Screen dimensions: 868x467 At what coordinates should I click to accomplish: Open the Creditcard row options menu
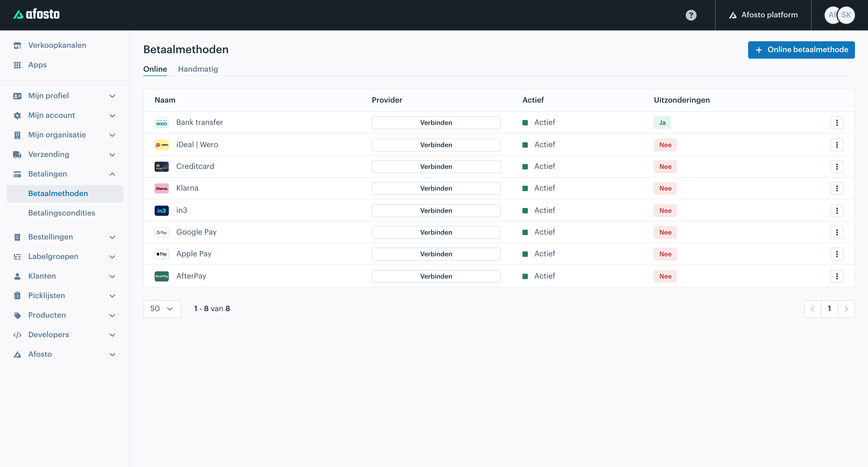click(x=837, y=166)
